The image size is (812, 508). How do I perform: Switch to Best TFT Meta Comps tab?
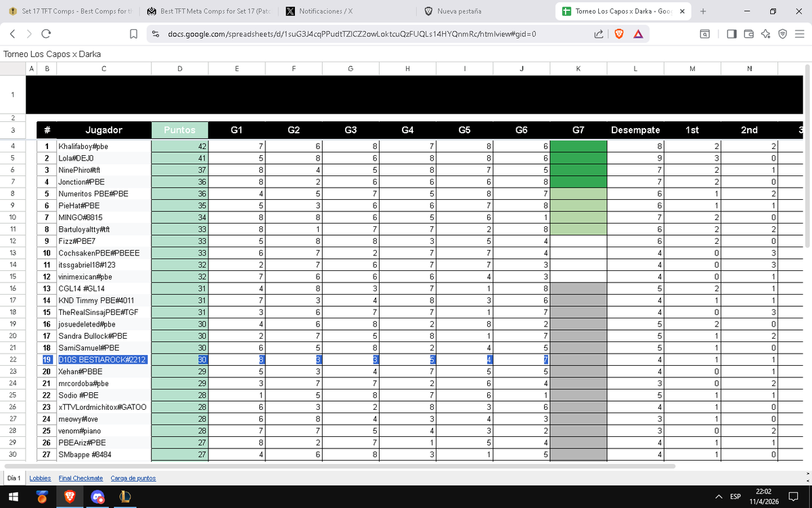208,12
